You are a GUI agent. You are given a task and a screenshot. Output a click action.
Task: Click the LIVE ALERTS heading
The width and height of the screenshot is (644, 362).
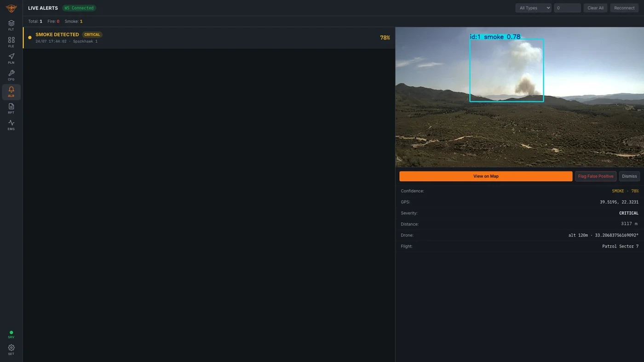pos(43,8)
